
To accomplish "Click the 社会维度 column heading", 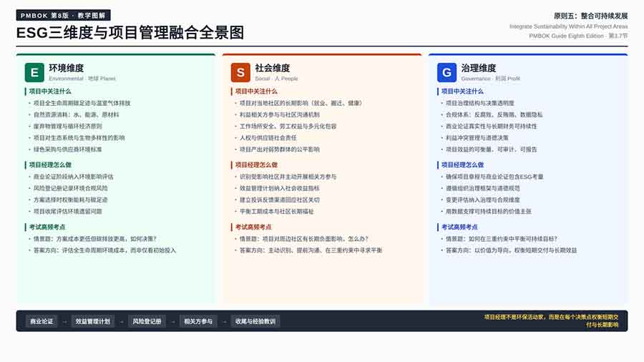I will coord(273,68).
